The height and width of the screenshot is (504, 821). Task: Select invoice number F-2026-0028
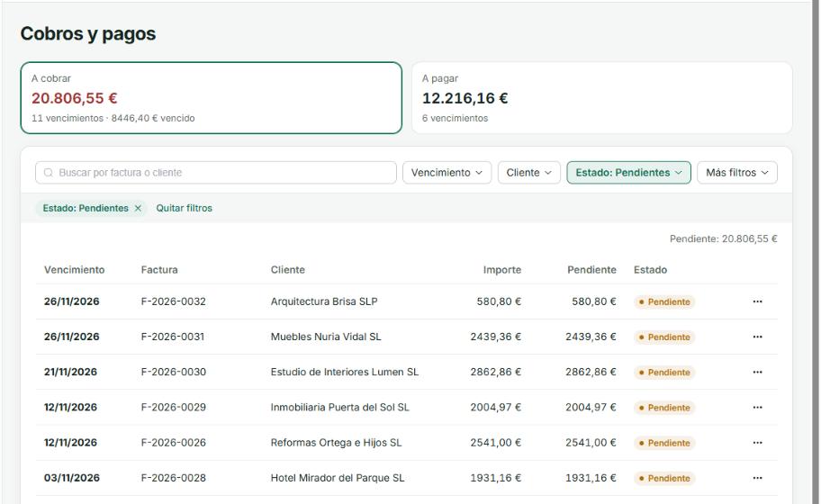tap(174, 478)
